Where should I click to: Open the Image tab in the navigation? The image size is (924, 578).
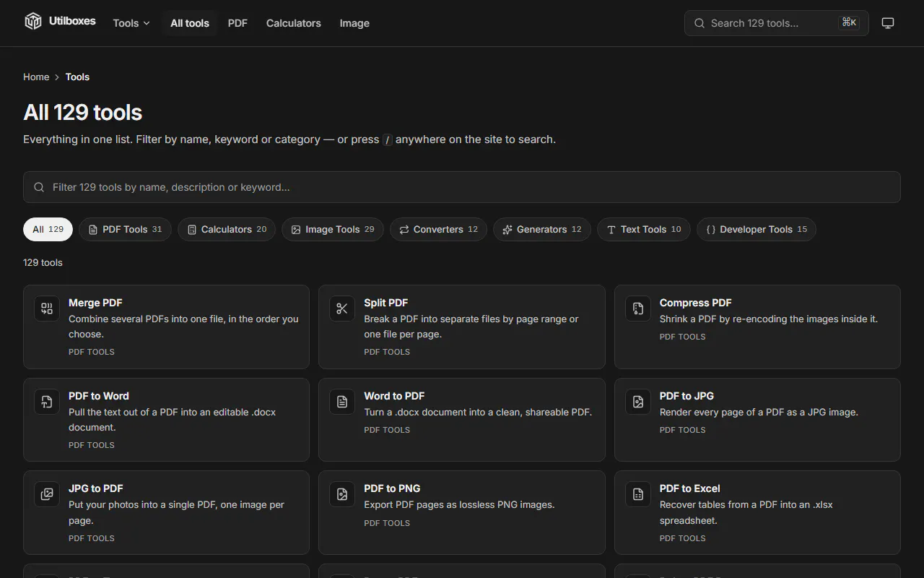coord(354,23)
